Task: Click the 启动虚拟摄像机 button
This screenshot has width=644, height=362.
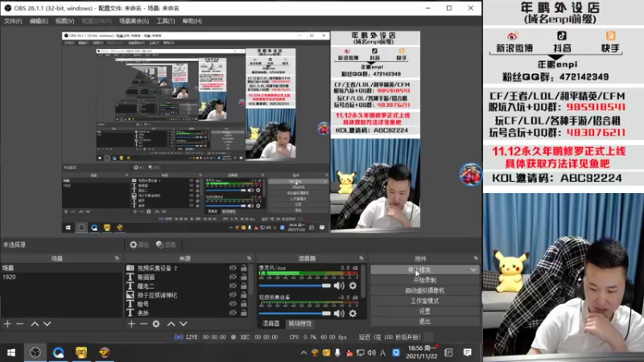Action: coord(425,290)
